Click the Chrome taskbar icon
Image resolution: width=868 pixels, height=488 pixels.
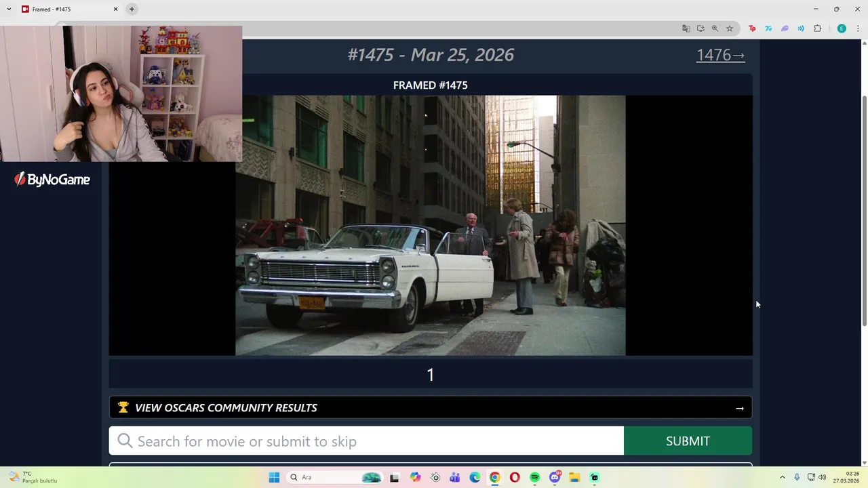[x=495, y=477]
